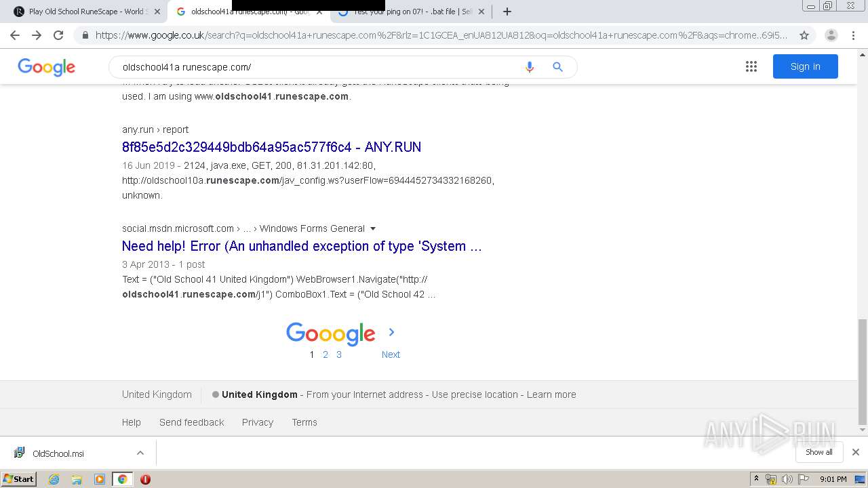The image size is (868, 488).
Task: Click the magnifier search button
Action: click(557, 67)
